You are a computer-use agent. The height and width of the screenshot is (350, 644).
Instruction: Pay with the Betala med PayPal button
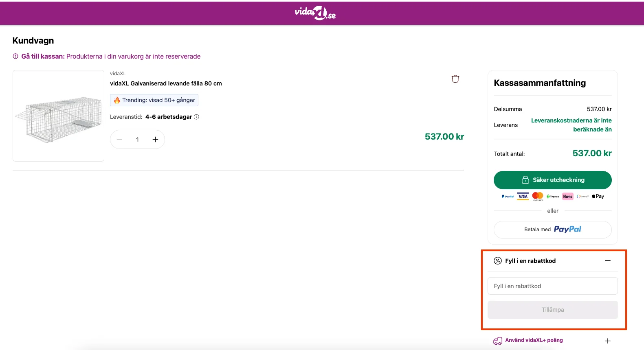click(x=552, y=230)
